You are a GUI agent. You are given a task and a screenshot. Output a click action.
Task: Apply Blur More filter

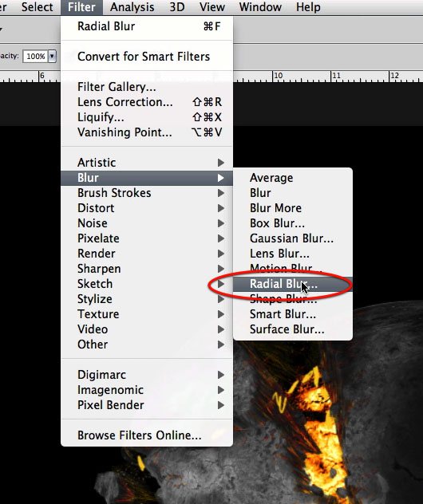[293, 208]
